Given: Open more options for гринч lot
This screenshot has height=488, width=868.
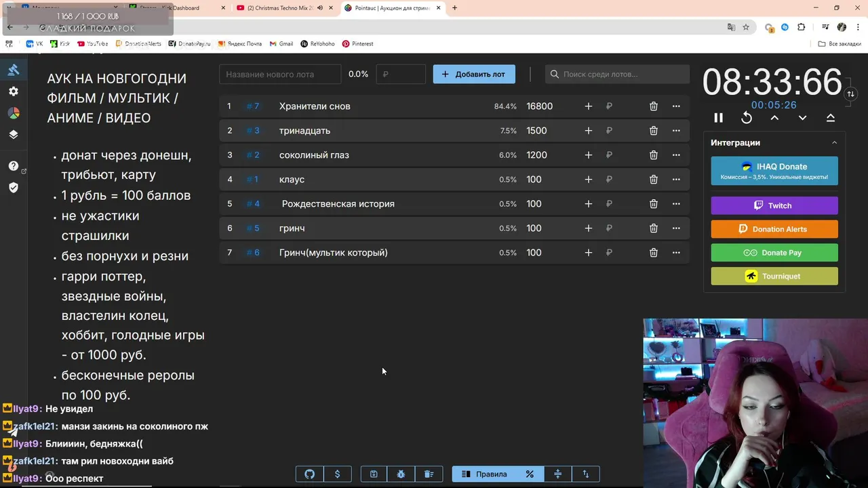Looking at the screenshot, I should (676, 228).
